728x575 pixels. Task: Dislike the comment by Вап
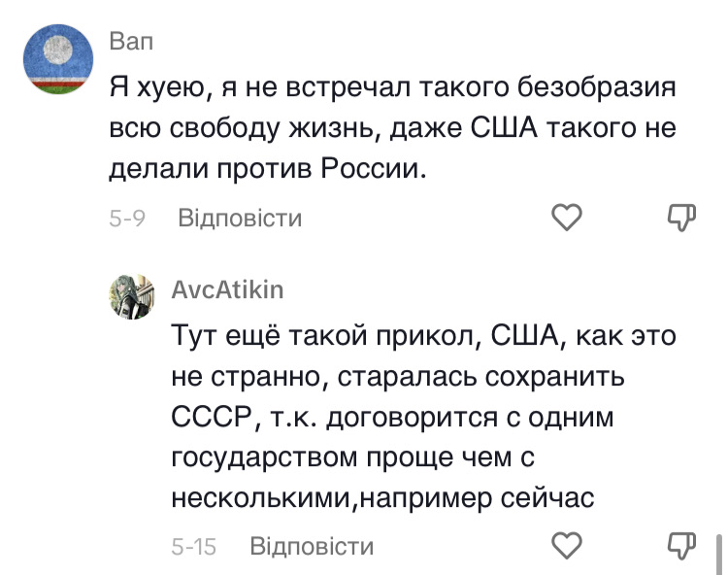point(684,218)
